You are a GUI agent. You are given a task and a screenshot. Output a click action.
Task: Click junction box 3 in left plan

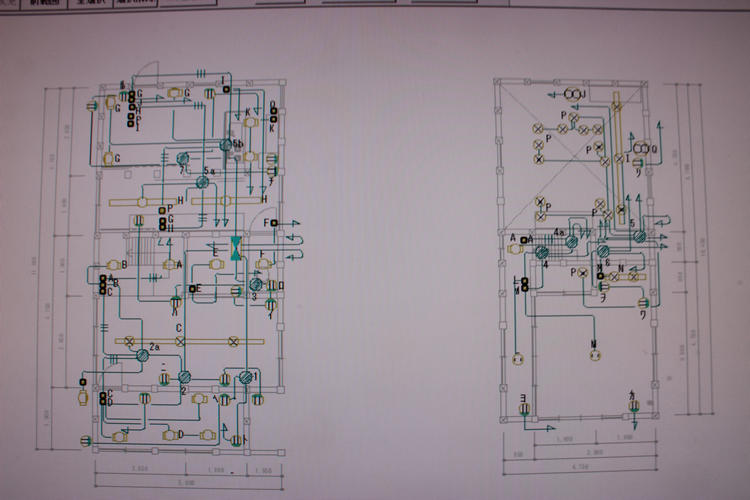point(256,286)
